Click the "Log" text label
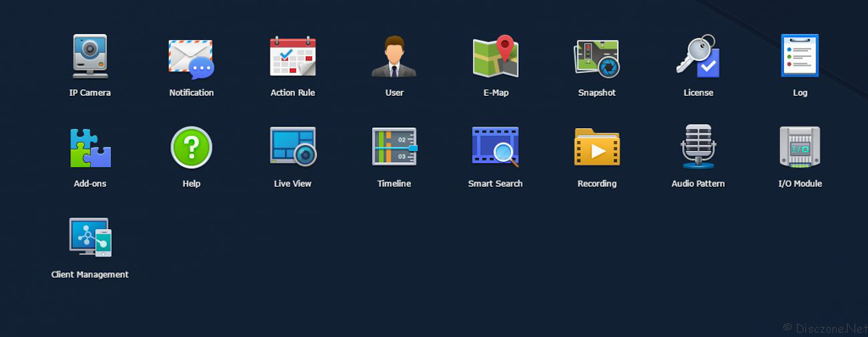The width and height of the screenshot is (868, 337). [x=800, y=93]
